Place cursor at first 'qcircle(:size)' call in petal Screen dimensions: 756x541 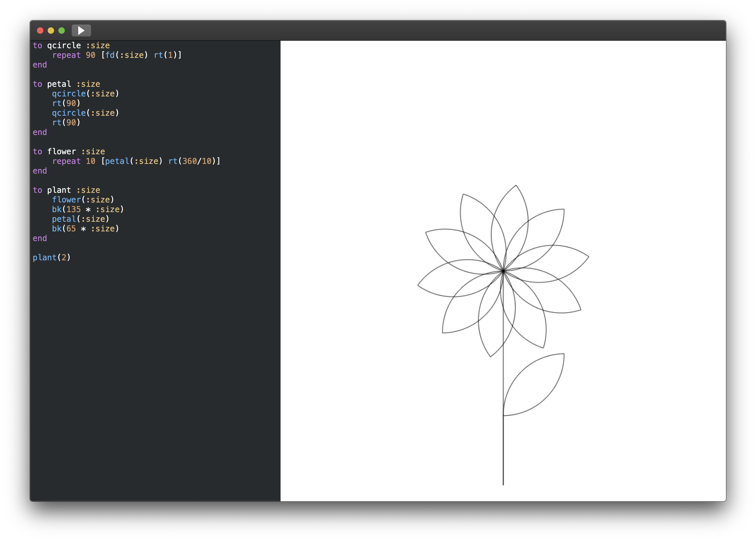click(85, 94)
